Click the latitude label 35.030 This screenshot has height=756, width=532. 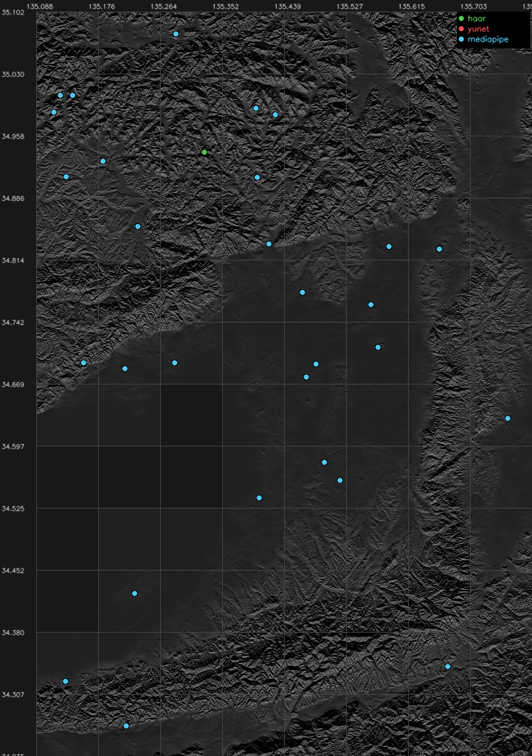(x=13, y=74)
